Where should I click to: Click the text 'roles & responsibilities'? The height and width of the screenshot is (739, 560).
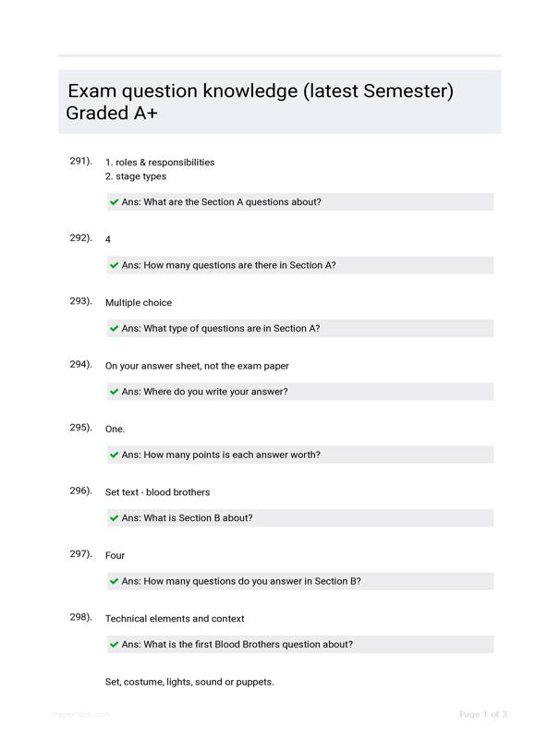click(165, 163)
